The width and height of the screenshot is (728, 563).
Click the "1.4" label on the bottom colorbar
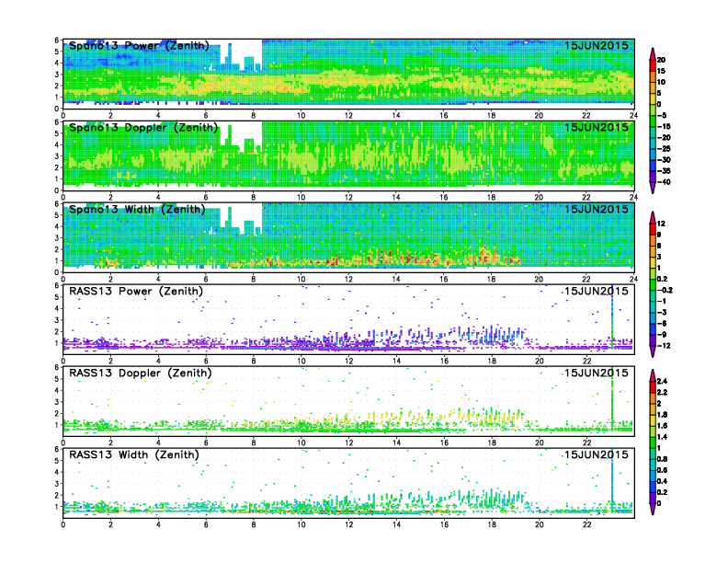click(x=662, y=437)
